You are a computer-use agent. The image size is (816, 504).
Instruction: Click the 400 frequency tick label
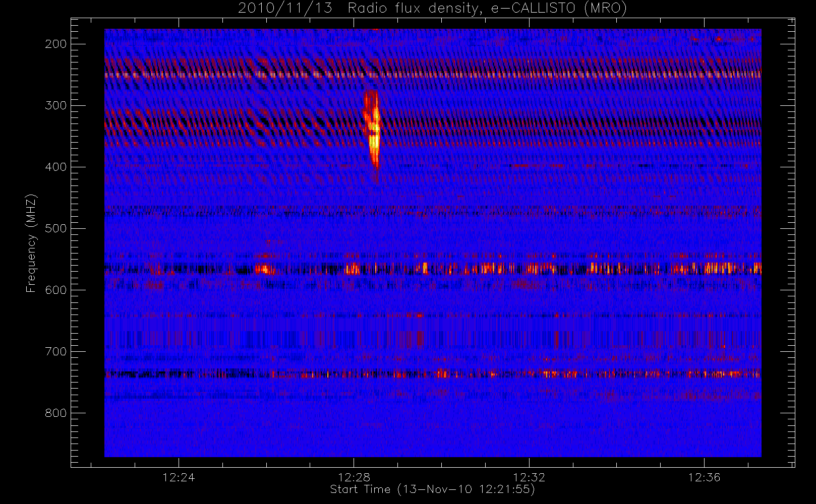coord(56,167)
